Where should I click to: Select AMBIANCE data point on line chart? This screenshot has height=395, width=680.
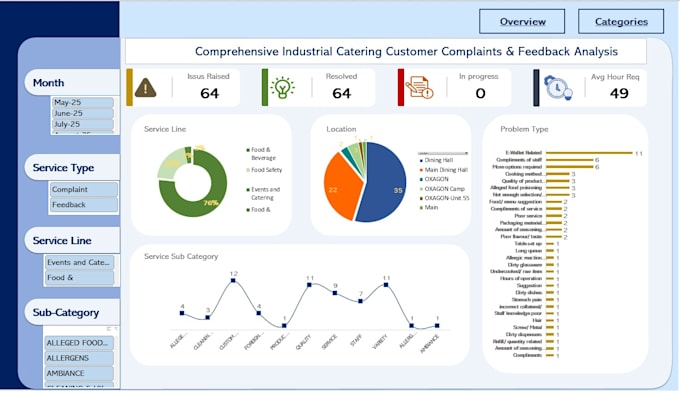pyautogui.click(x=437, y=326)
